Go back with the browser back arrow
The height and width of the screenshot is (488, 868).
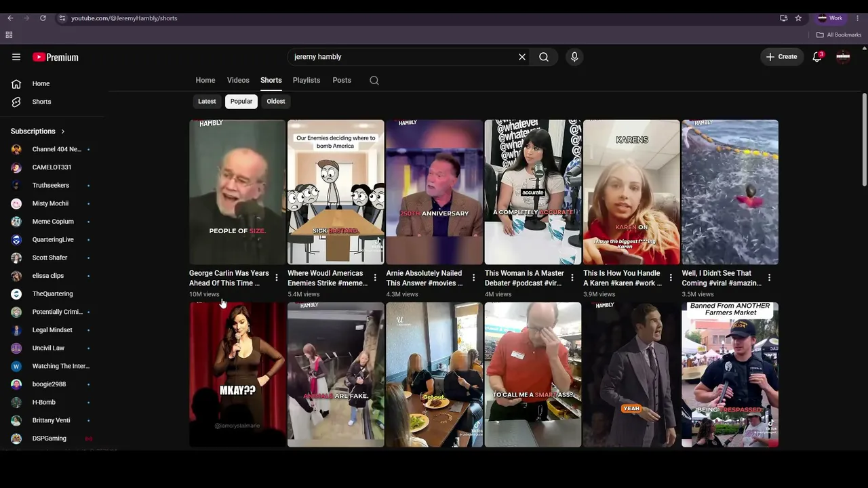click(10, 18)
